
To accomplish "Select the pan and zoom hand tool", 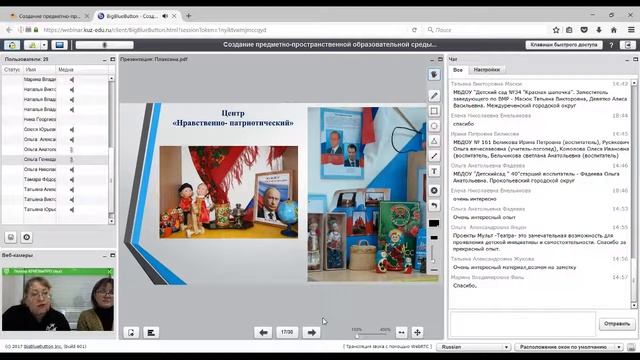I will (434, 75).
